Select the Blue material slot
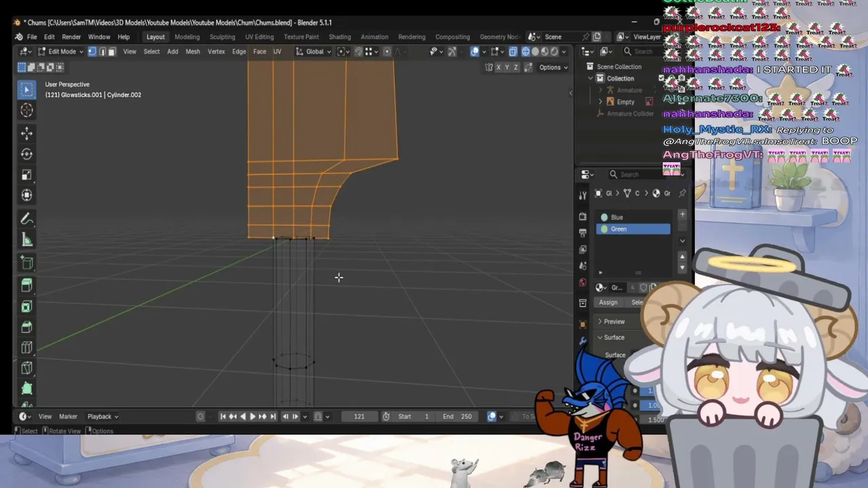The height and width of the screenshot is (488, 868). pyautogui.click(x=633, y=218)
